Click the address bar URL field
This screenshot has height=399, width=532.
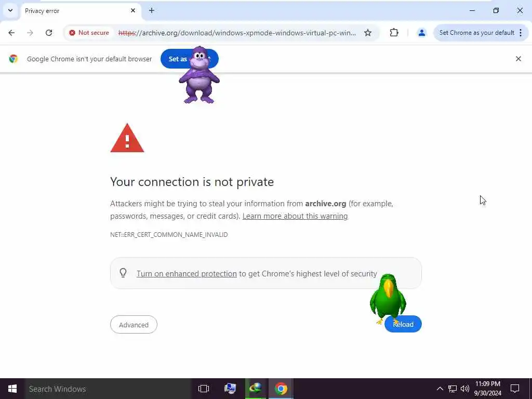(237, 33)
